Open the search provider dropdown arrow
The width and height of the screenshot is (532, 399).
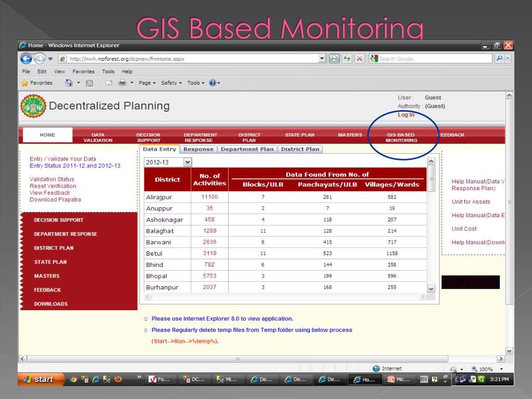[508, 58]
